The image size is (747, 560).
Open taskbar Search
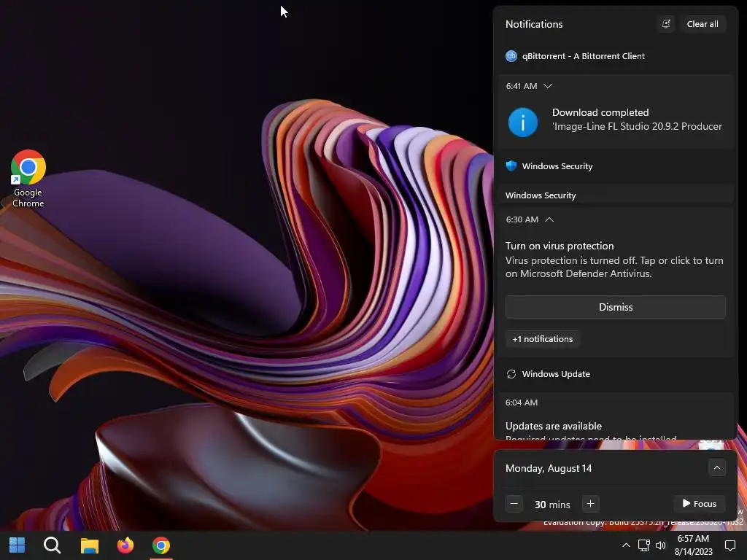[53, 545]
